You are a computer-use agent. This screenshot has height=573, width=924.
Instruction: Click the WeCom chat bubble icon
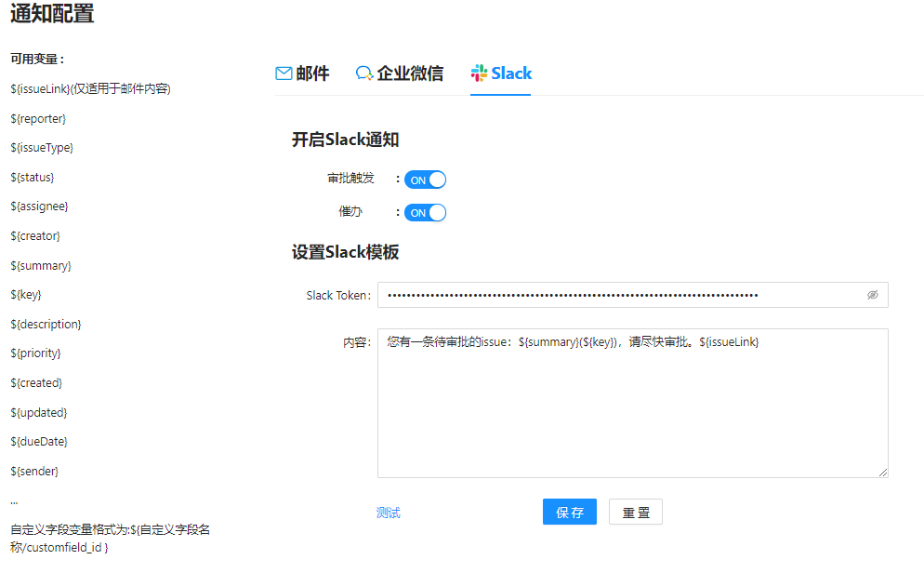(364, 73)
